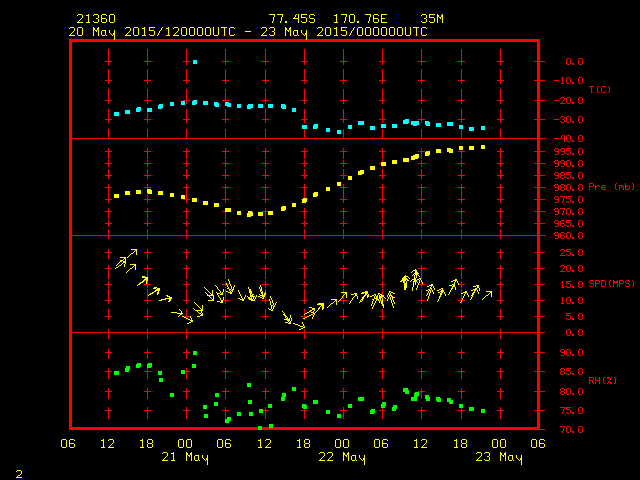
Task: Click the 21 May date label
Action: (185, 457)
